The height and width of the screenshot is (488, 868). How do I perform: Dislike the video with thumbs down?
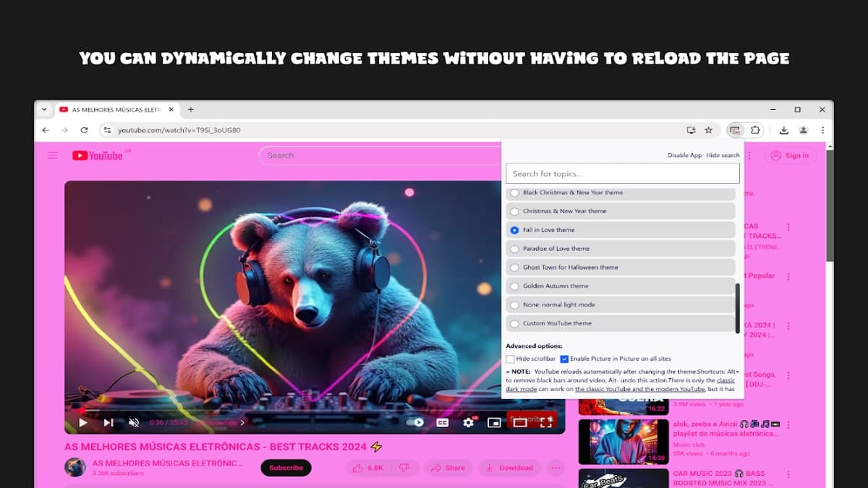click(x=404, y=468)
